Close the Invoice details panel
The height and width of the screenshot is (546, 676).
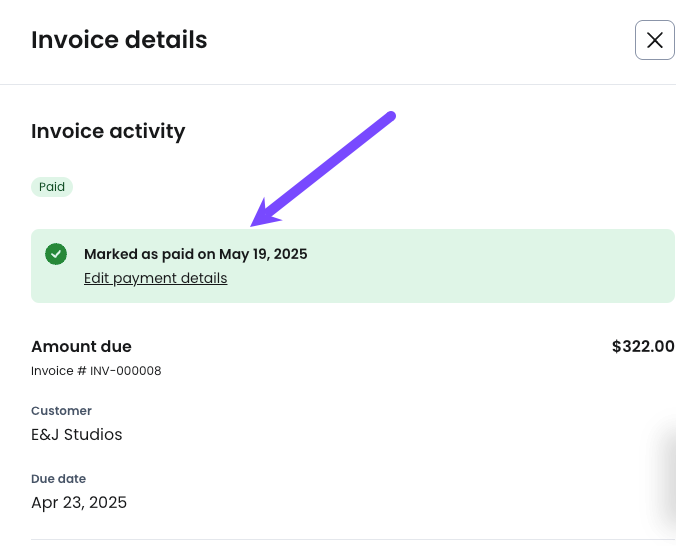pyautogui.click(x=654, y=40)
